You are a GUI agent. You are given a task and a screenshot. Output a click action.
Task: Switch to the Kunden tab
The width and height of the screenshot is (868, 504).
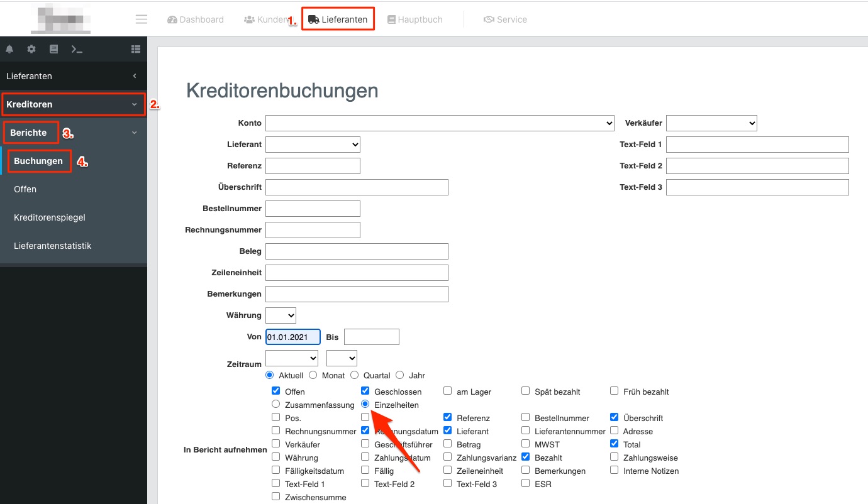pyautogui.click(x=265, y=19)
